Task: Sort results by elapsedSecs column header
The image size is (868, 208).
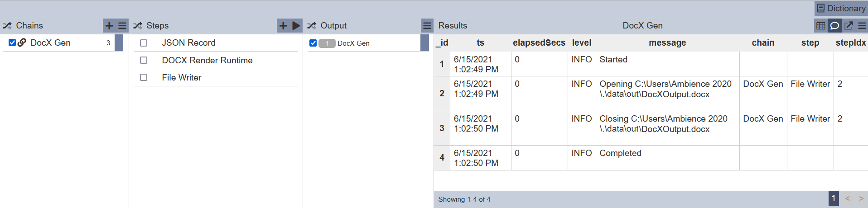Action: [x=539, y=43]
